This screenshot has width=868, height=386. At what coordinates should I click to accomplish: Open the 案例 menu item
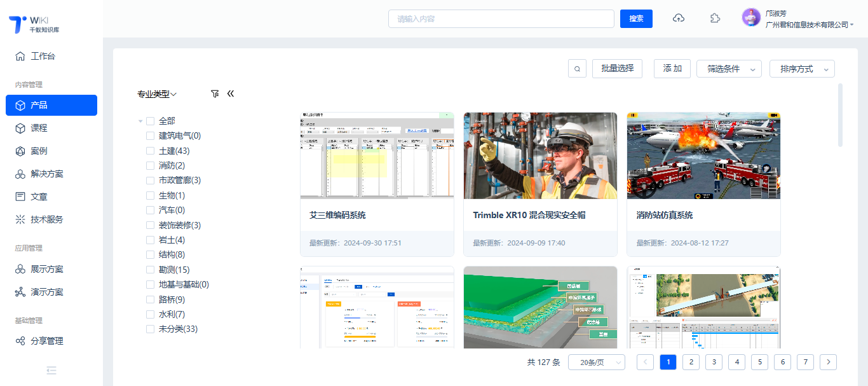coord(51,151)
